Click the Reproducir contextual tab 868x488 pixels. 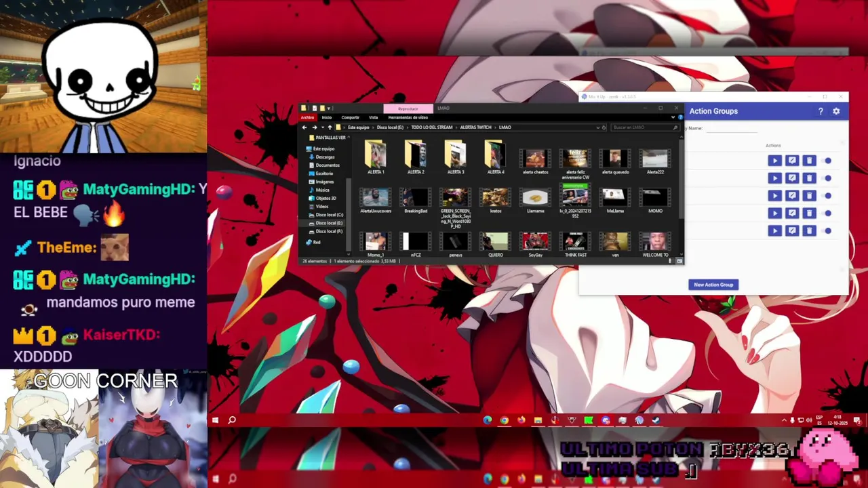point(408,108)
